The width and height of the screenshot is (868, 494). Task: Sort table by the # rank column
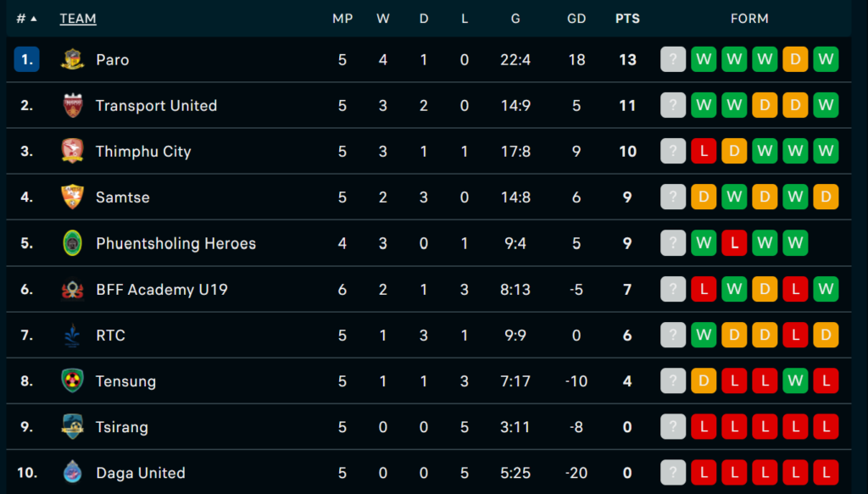click(26, 19)
